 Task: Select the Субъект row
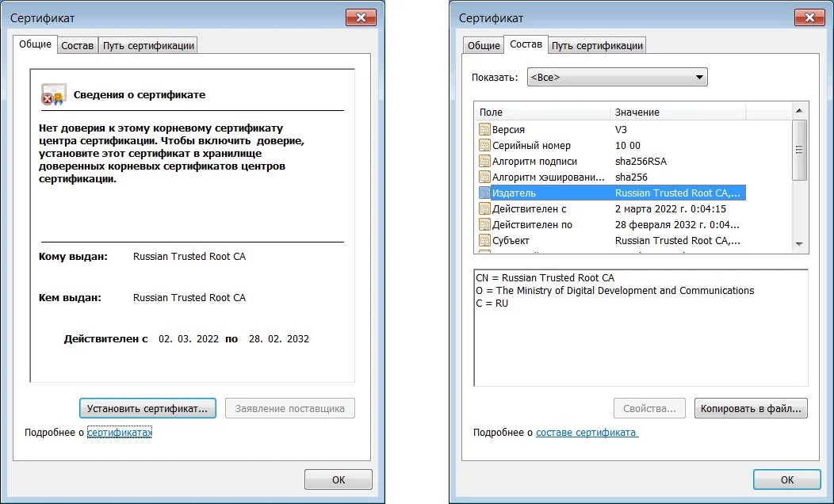[612, 240]
